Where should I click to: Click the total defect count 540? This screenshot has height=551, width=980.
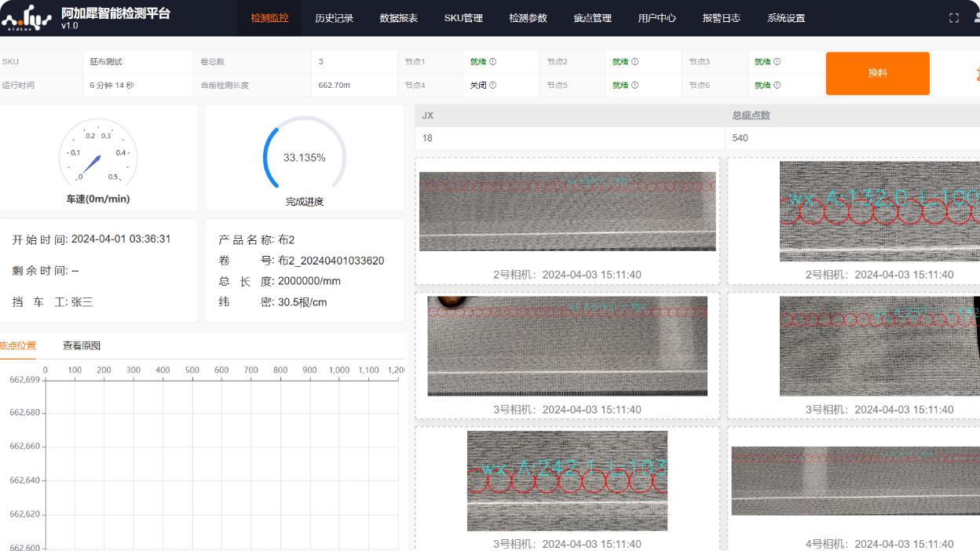click(x=740, y=138)
